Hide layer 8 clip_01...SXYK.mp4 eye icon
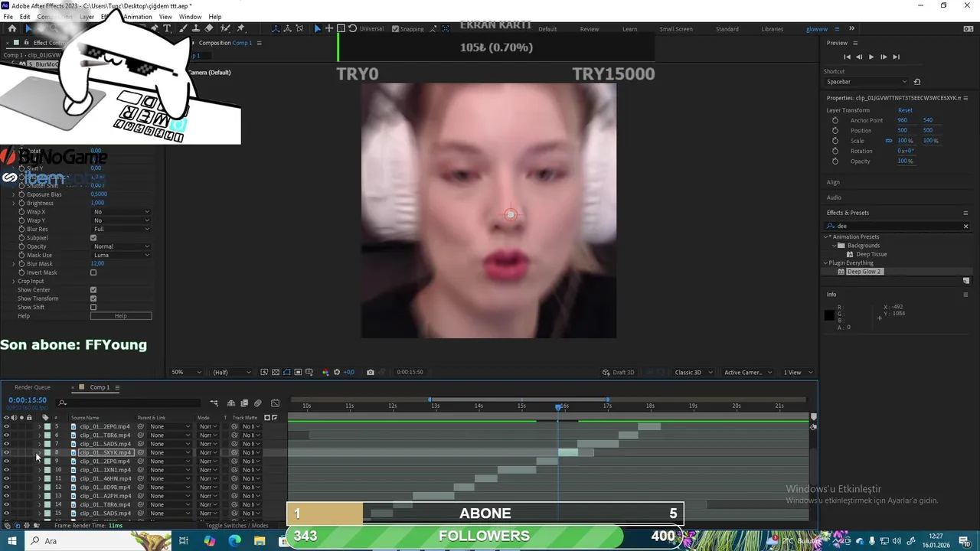980x551 pixels. click(x=7, y=452)
